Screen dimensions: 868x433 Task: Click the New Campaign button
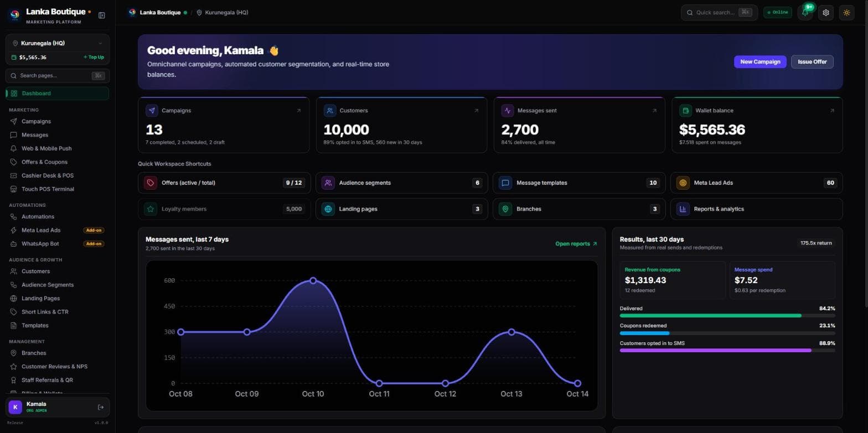click(760, 62)
